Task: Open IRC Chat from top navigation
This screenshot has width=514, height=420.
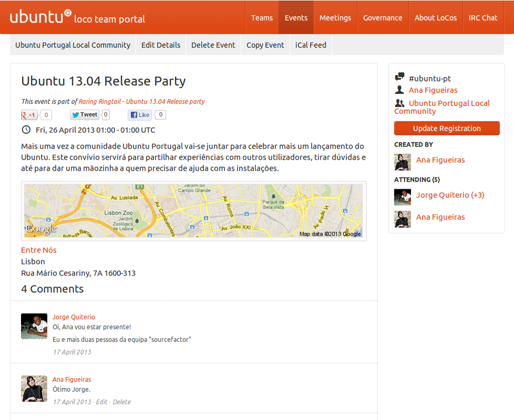Action: click(482, 18)
